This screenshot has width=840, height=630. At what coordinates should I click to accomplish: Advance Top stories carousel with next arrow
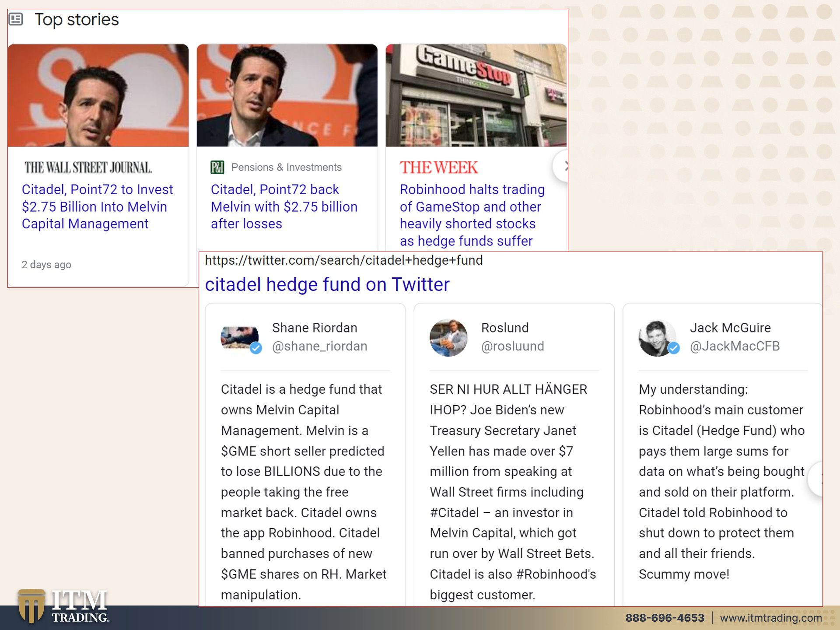(x=561, y=166)
